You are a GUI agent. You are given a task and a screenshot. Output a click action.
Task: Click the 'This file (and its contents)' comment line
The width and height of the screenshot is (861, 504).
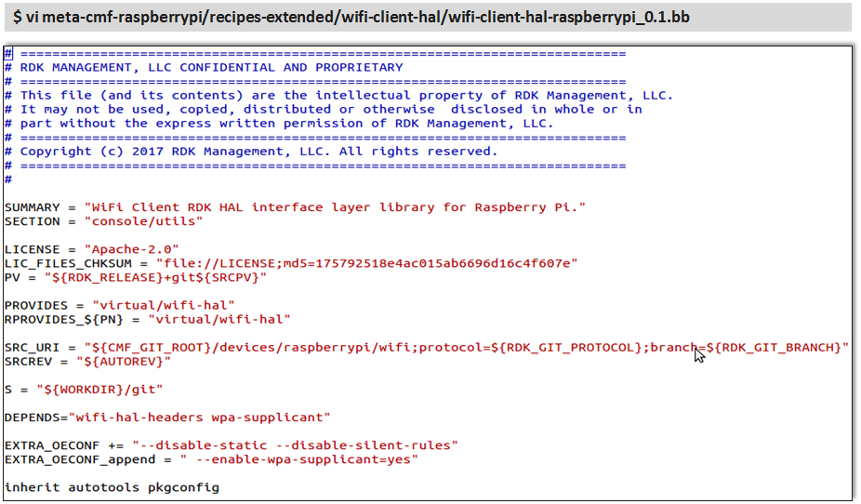tap(338, 96)
